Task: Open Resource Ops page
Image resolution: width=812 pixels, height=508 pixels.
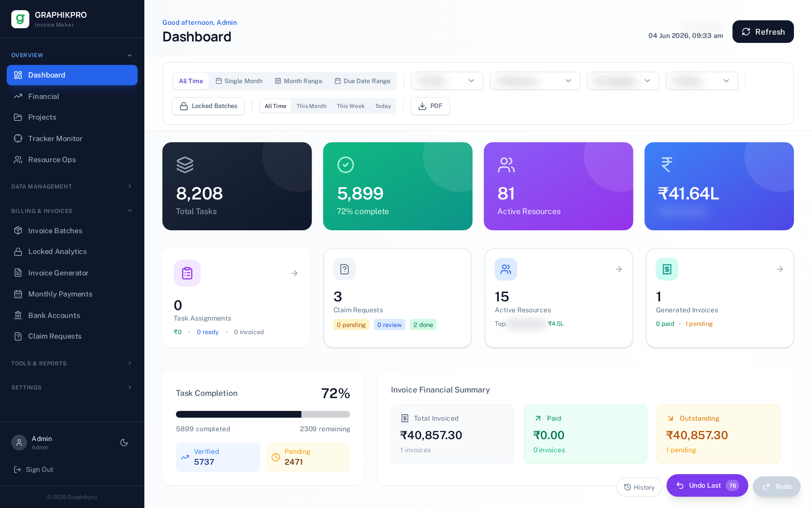Action: (x=72, y=160)
